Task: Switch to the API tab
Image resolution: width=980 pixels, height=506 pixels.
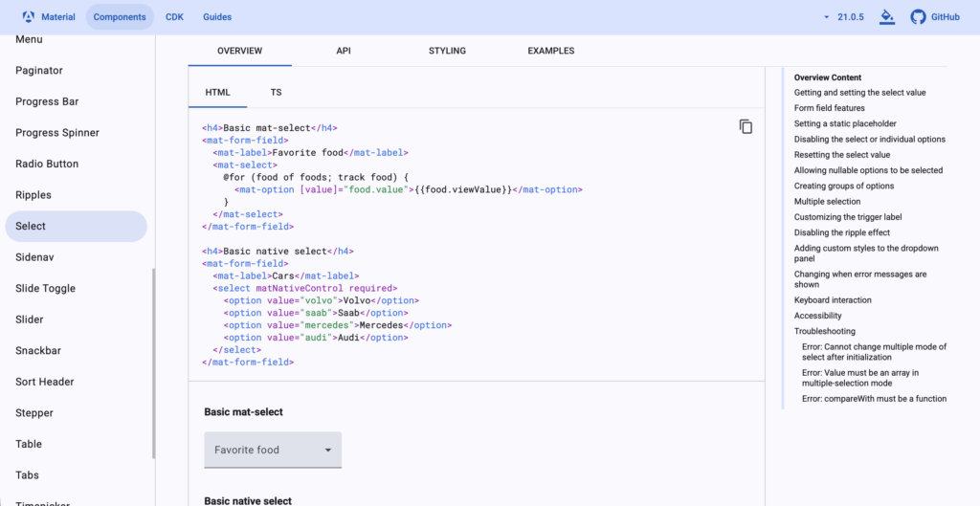Action: tap(343, 51)
